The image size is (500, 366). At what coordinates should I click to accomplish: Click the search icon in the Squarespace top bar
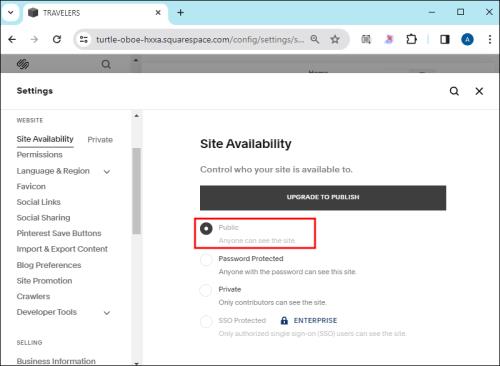pyautogui.click(x=106, y=64)
